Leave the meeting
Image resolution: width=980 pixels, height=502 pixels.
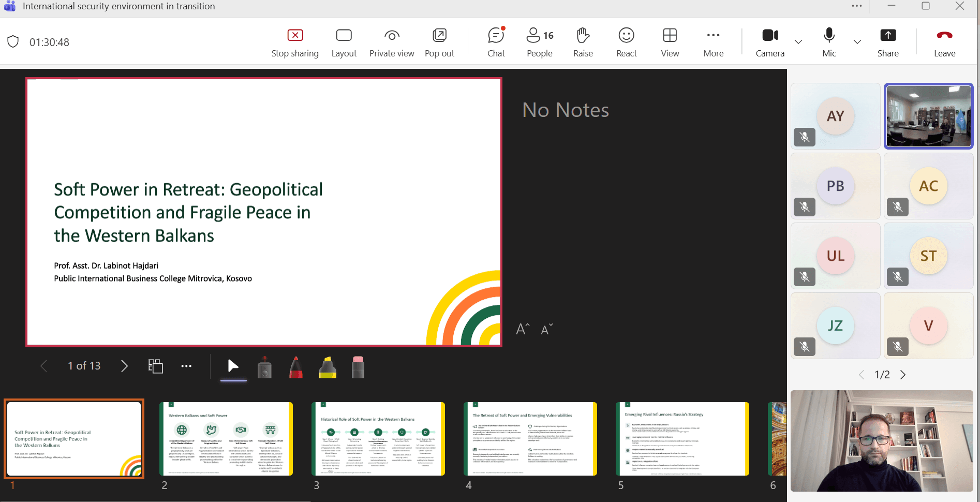pos(944,42)
